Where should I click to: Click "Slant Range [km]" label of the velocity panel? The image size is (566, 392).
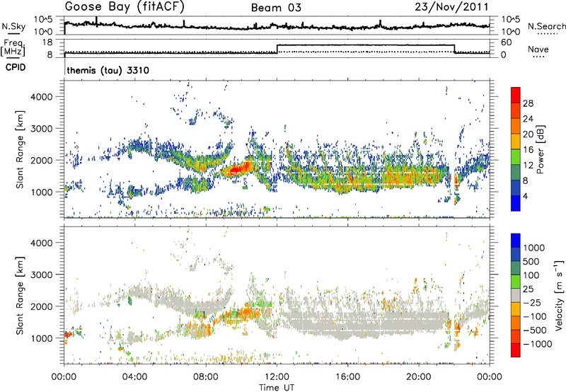[x=21, y=295]
